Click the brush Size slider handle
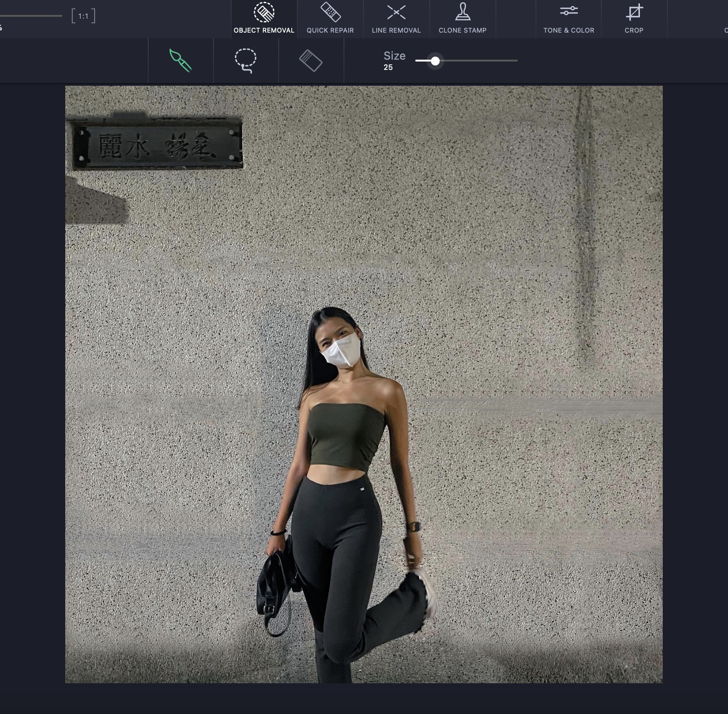The height and width of the screenshot is (714, 728). [435, 61]
